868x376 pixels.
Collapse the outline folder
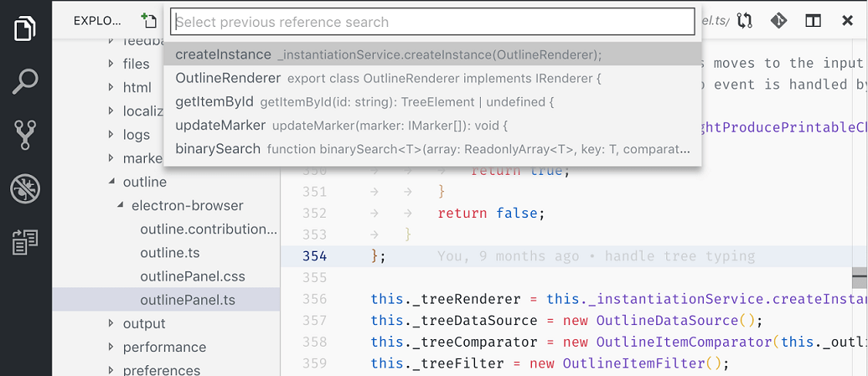tap(111, 182)
